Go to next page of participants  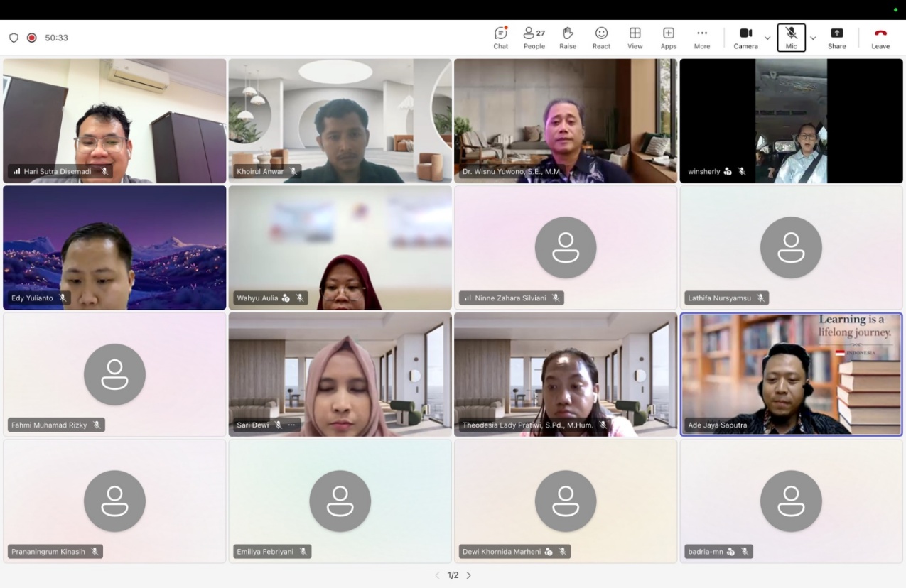(469, 575)
